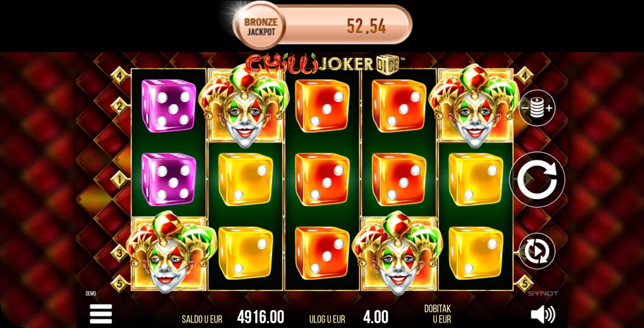Click the 52,54 jackpot amount bar
The height and width of the screenshot is (328, 644).
pyautogui.click(x=346, y=26)
